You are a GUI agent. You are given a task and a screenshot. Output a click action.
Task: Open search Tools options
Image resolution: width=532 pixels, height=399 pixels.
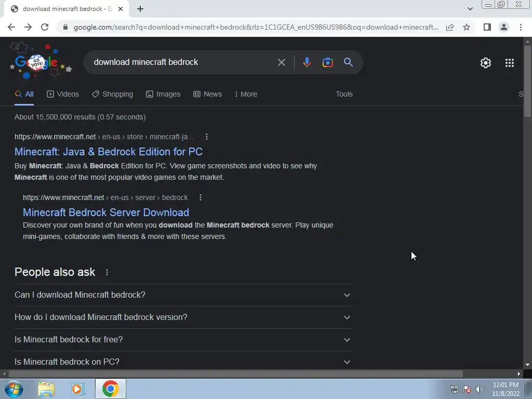tap(344, 95)
